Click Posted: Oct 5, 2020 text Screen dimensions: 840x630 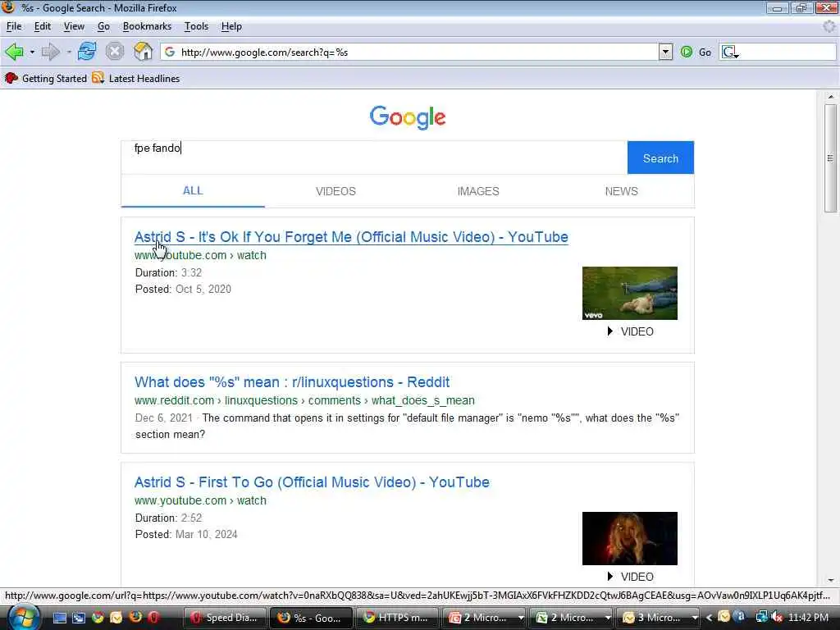click(183, 290)
